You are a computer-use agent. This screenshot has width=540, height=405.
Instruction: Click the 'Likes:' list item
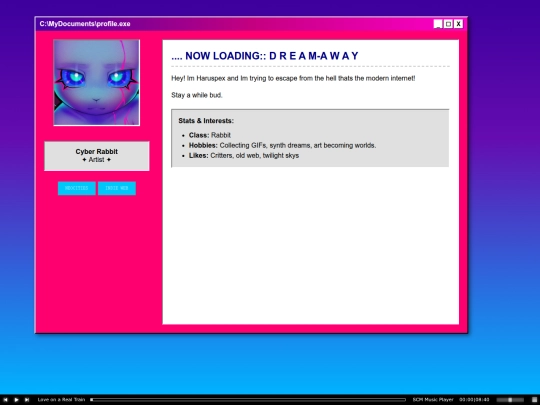244,156
